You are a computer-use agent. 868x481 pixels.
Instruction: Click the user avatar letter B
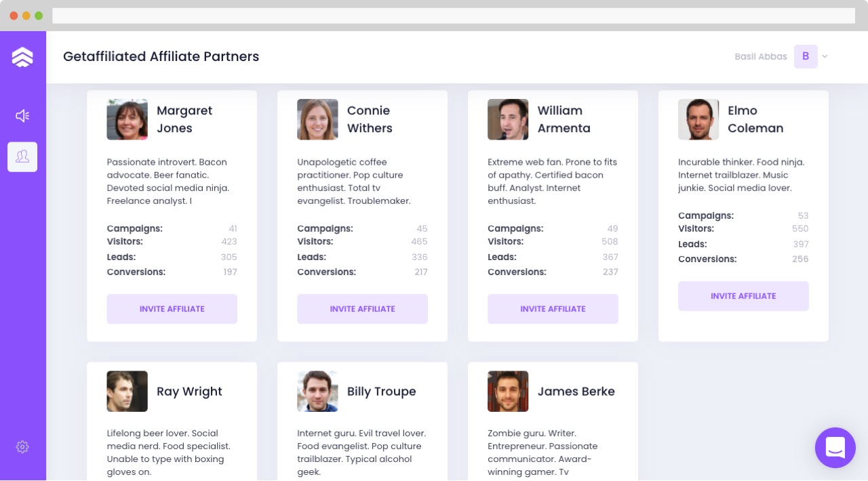806,56
